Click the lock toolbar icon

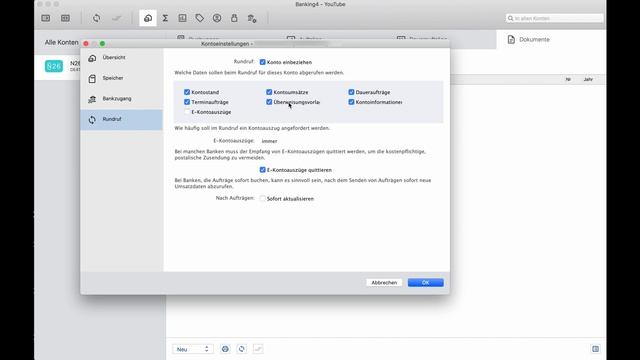coord(234,18)
